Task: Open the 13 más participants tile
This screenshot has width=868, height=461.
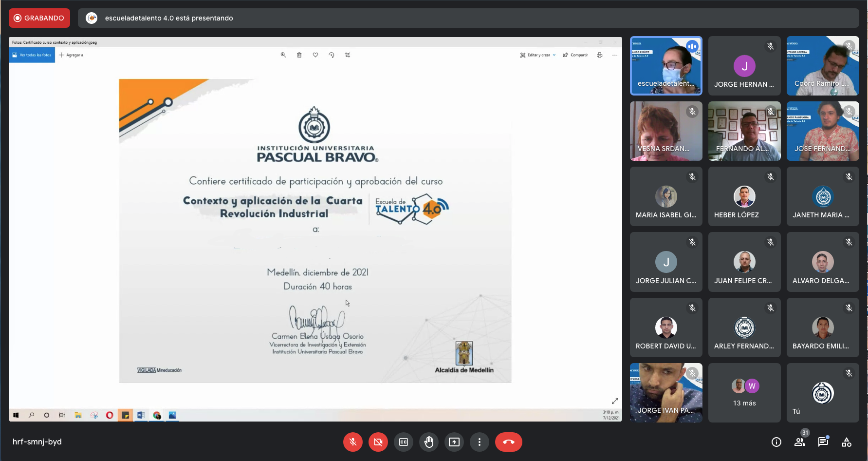Action: click(744, 393)
